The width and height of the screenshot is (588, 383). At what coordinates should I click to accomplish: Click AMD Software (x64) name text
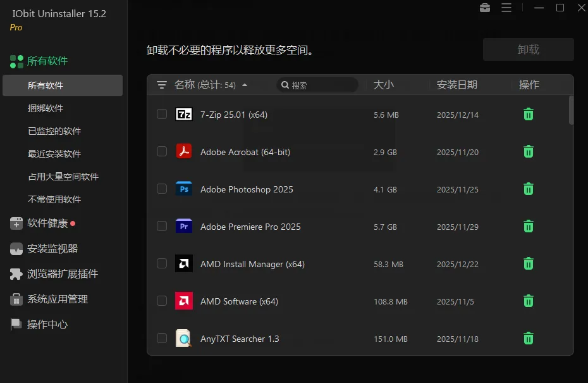(x=239, y=301)
